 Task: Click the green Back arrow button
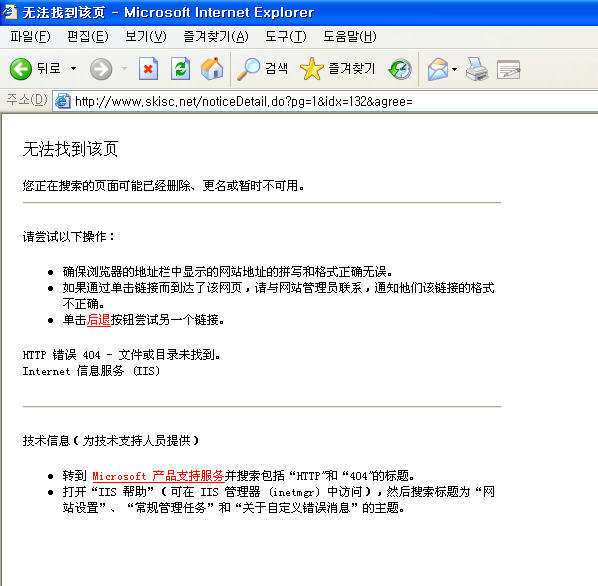pyautogui.click(x=21, y=69)
